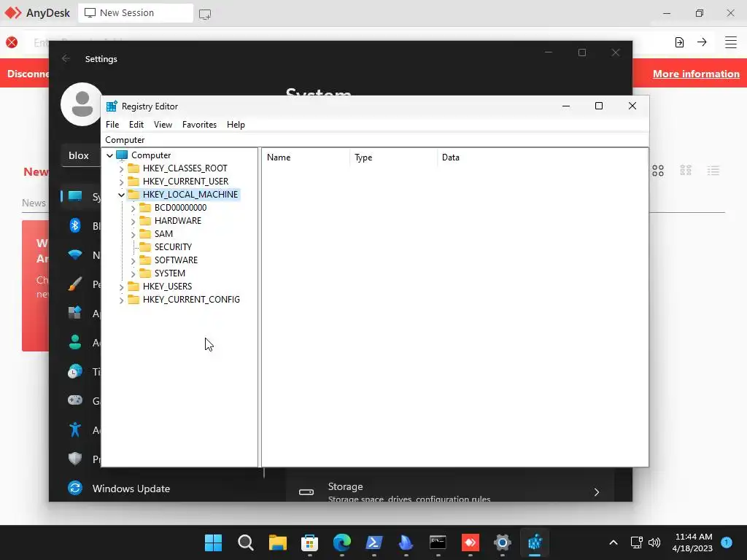
Task: Open Gaming controller icon in Settings sidebar
Action: [x=75, y=400]
